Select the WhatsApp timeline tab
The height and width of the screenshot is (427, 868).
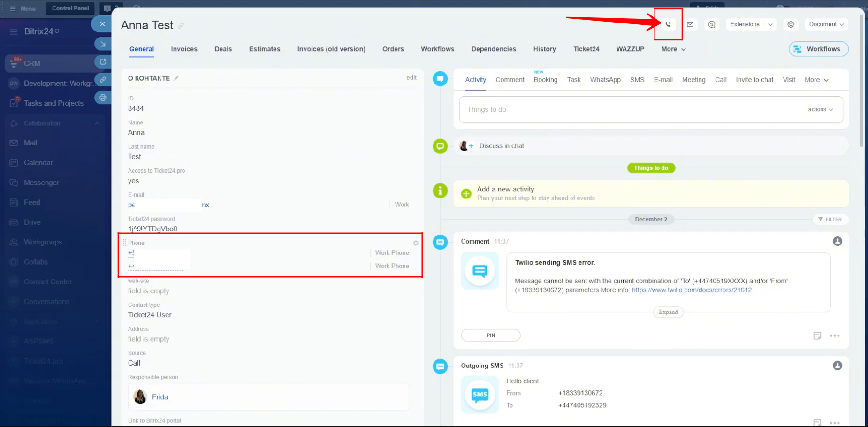point(605,80)
